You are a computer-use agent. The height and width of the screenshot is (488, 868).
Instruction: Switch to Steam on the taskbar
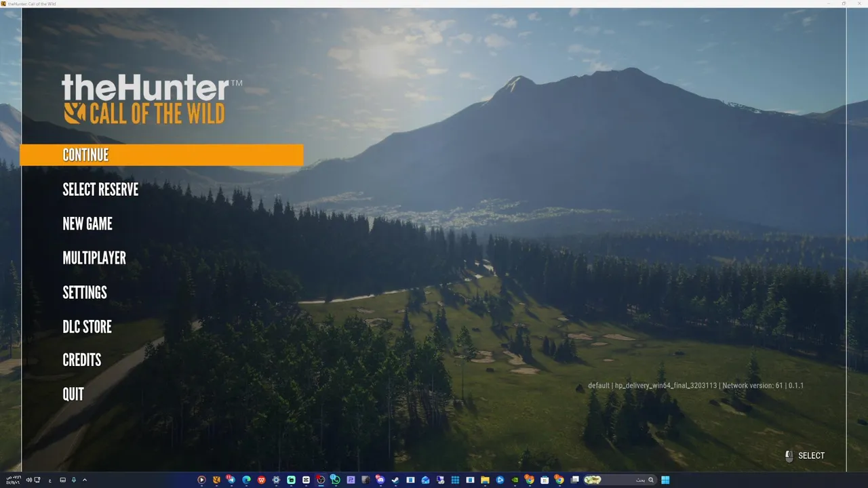pyautogui.click(x=395, y=480)
